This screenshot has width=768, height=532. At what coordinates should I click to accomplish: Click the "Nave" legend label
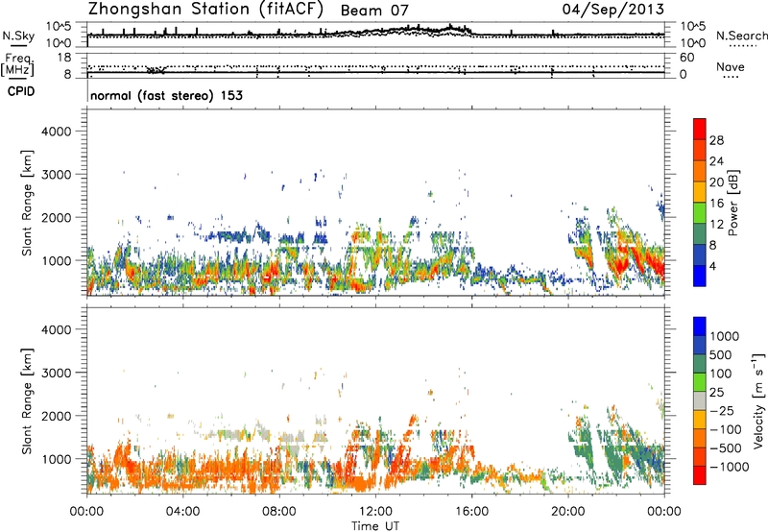coord(731,66)
